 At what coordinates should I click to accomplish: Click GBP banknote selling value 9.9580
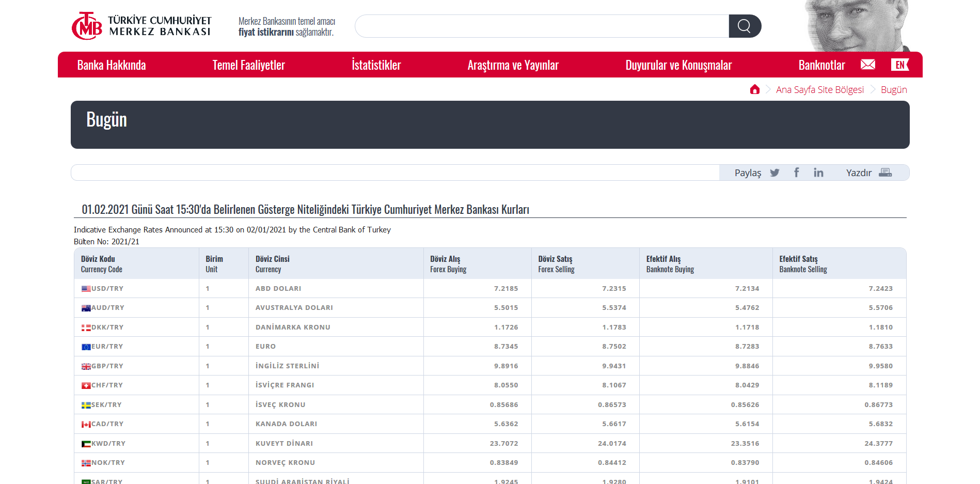[x=880, y=366]
